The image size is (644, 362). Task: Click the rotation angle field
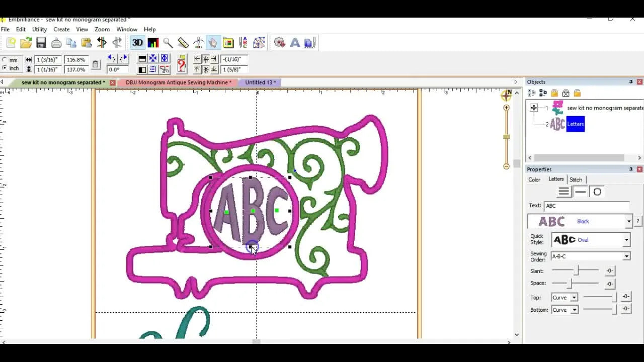(118, 69)
